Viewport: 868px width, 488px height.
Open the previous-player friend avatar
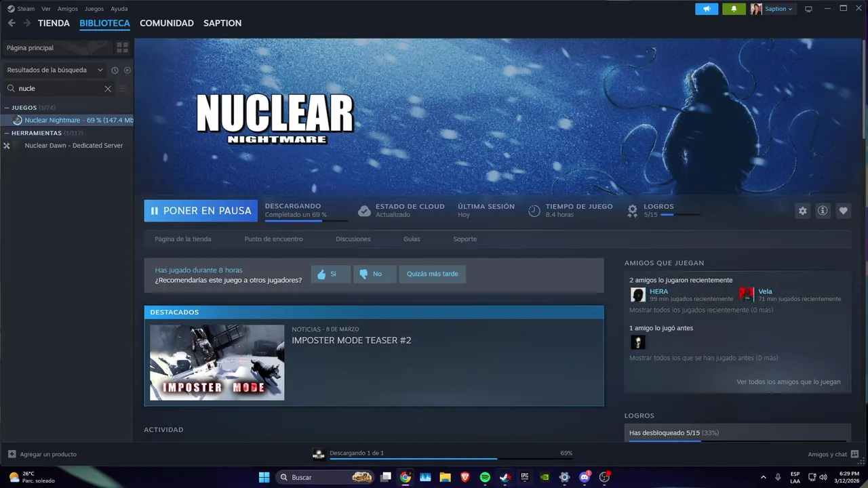(x=638, y=342)
